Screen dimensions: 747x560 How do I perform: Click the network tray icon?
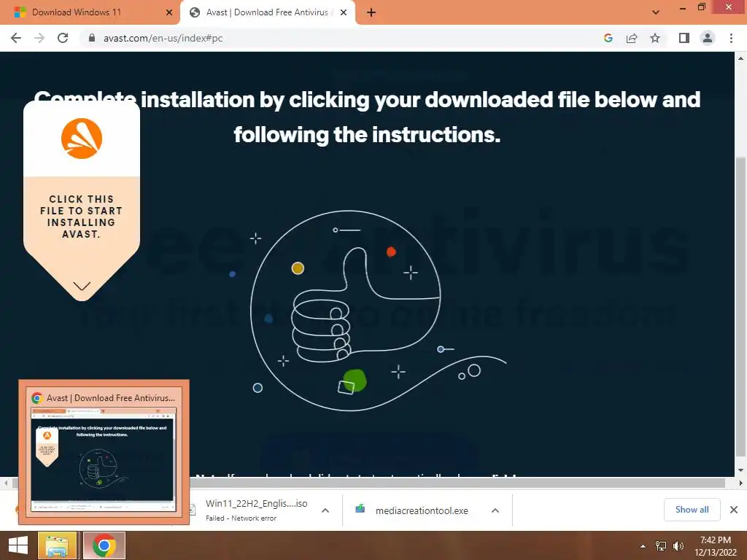661,546
